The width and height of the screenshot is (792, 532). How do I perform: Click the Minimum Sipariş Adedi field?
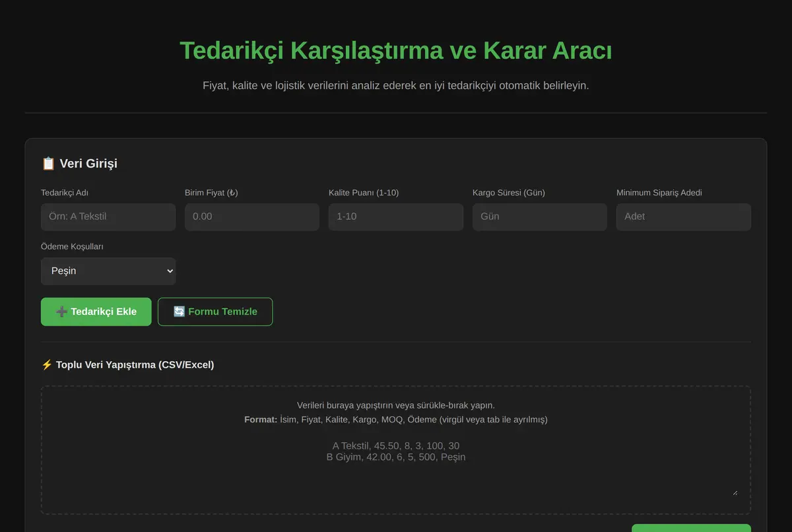pyautogui.click(x=684, y=216)
